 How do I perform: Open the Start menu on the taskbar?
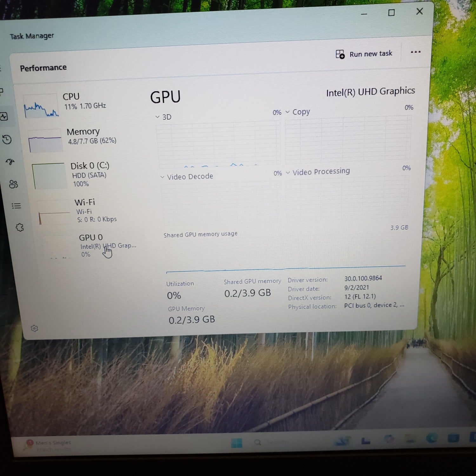(236, 442)
